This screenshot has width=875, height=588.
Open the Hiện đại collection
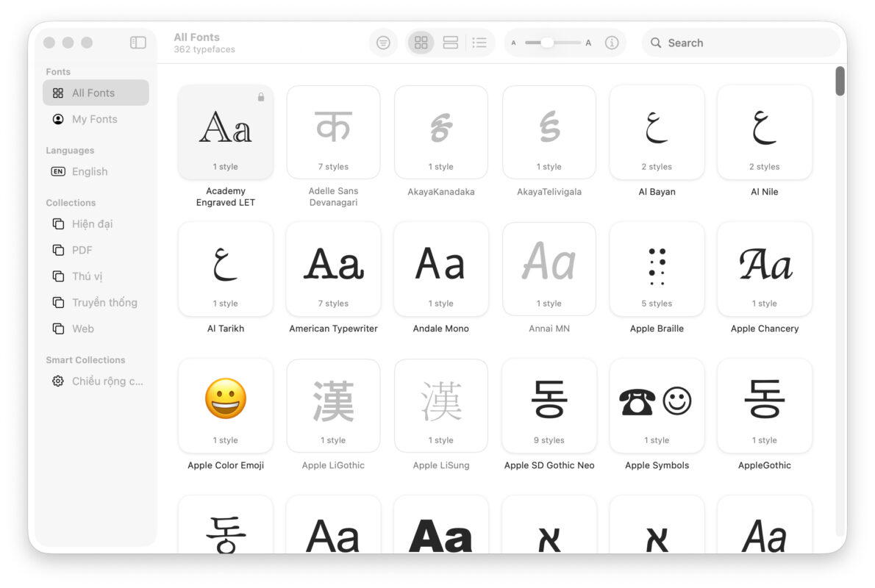(96, 223)
